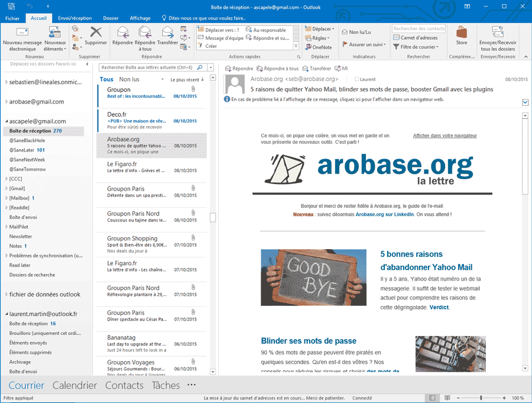Open Afficher dans votre navigateur link
This screenshot has height=403, width=532.
[x=445, y=136]
